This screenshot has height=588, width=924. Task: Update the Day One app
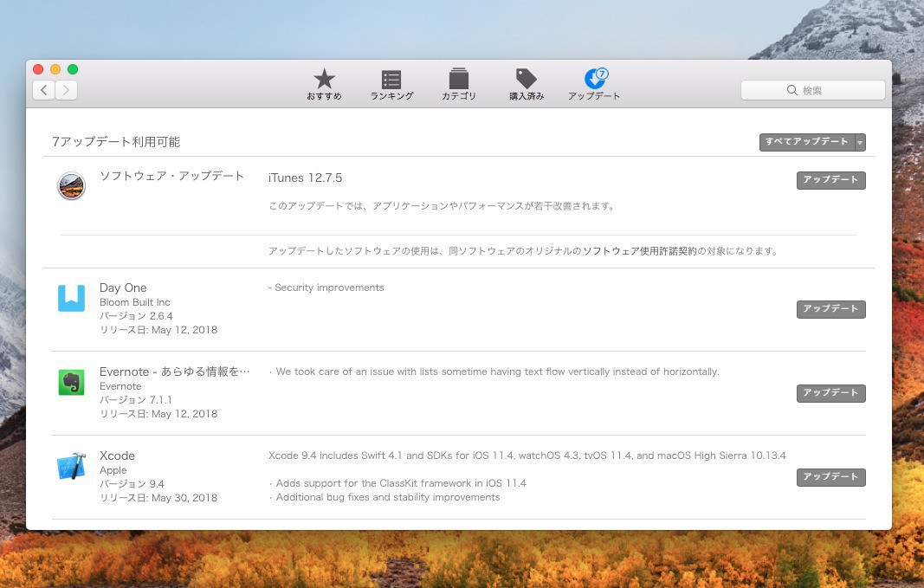click(830, 309)
